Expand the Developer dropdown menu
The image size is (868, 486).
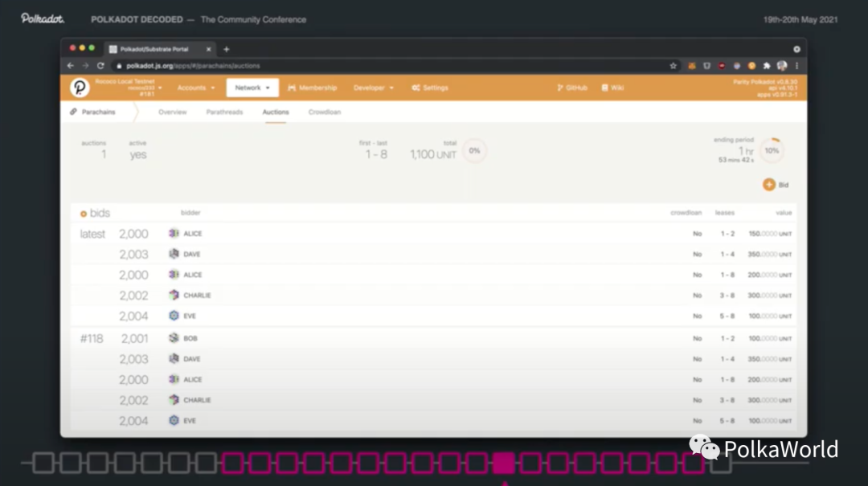point(374,88)
